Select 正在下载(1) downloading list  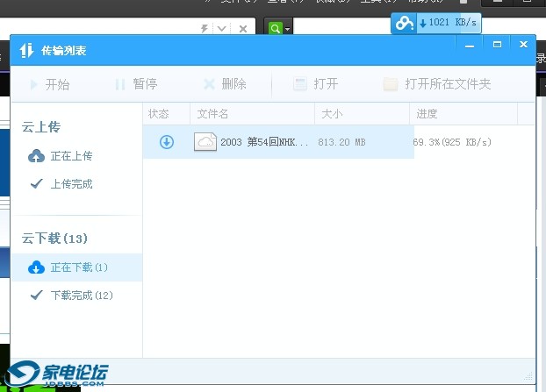pyautogui.click(x=68, y=267)
